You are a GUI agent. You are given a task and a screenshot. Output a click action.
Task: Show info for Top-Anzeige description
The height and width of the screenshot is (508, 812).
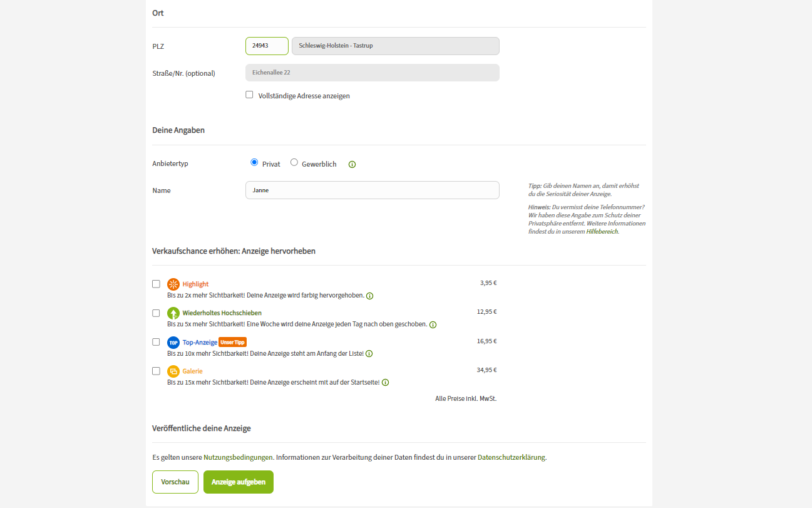369,354
